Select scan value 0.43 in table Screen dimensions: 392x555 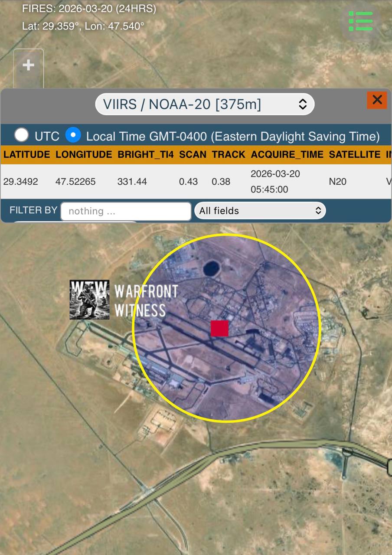[x=188, y=182]
